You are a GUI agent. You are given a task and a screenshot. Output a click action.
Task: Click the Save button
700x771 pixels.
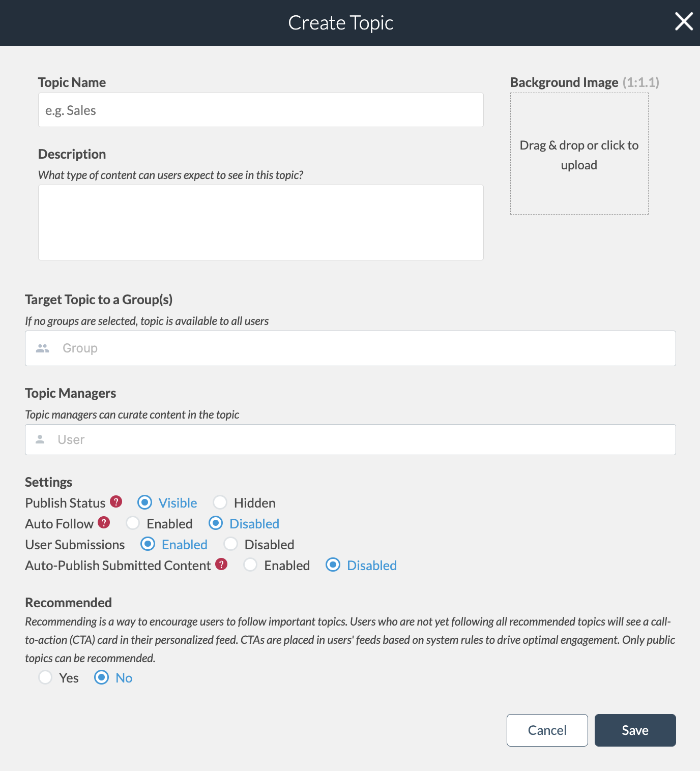(635, 730)
